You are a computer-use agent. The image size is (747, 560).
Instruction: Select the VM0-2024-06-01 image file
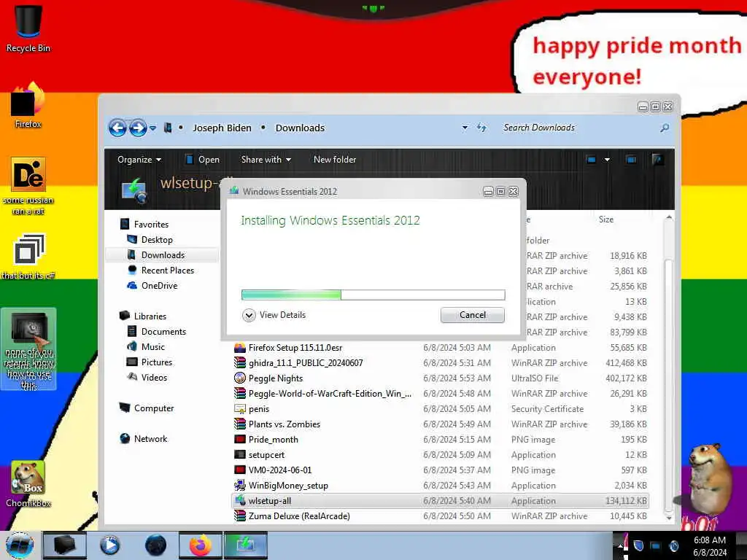pyautogui.click(x=441, y=470)
